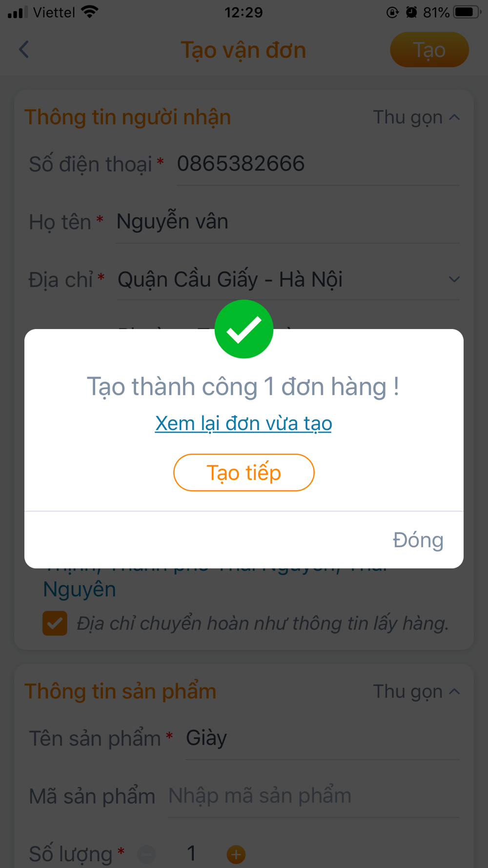Edit the Số điện thoại field
Image resolution: width=488 pixels, height=868 pixels.
click(318, 164)
